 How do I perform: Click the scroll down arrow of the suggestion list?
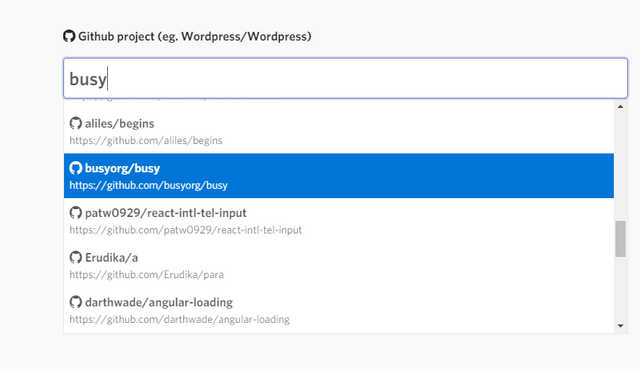click(x=620, y=326)
